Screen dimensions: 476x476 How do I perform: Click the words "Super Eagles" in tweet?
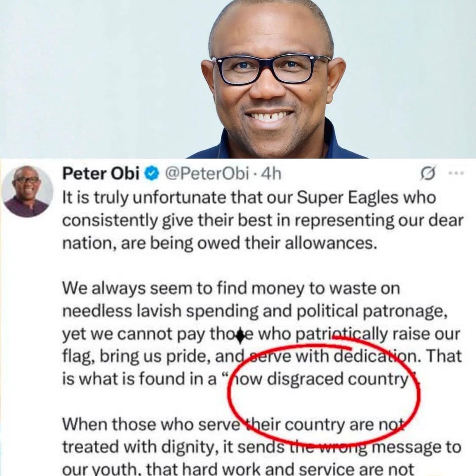[348, 198]
